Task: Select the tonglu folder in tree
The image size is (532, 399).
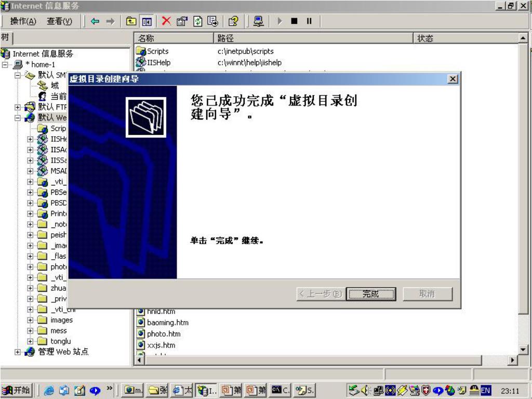Action: (61, 341)
